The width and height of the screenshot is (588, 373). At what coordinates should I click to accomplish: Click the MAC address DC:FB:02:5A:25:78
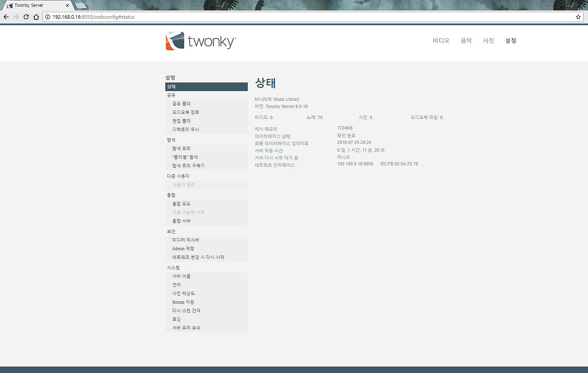coord(399,164)
